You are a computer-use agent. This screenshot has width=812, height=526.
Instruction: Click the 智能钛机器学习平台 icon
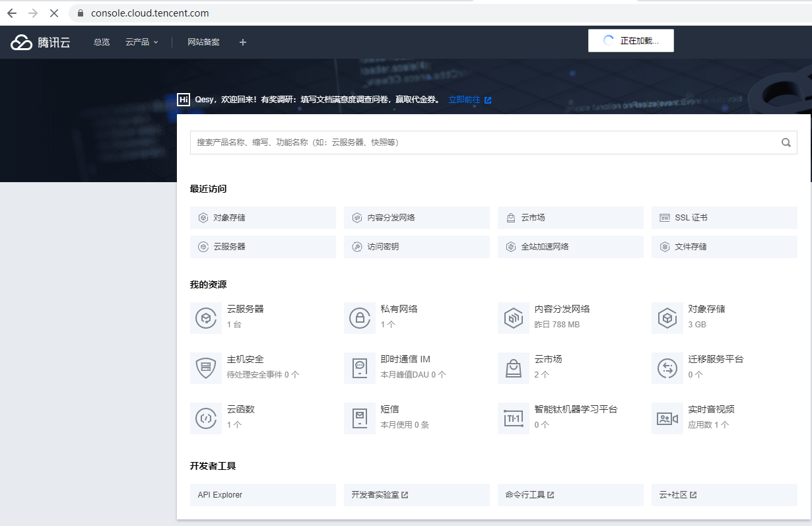tap(514, 418)
